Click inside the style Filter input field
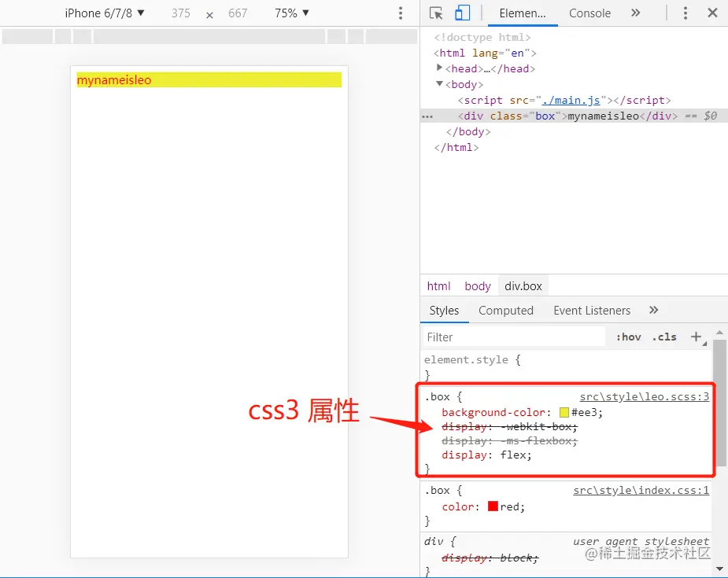Image resolution: width=728 pixels, height=578 pixels. click(512, 337)
